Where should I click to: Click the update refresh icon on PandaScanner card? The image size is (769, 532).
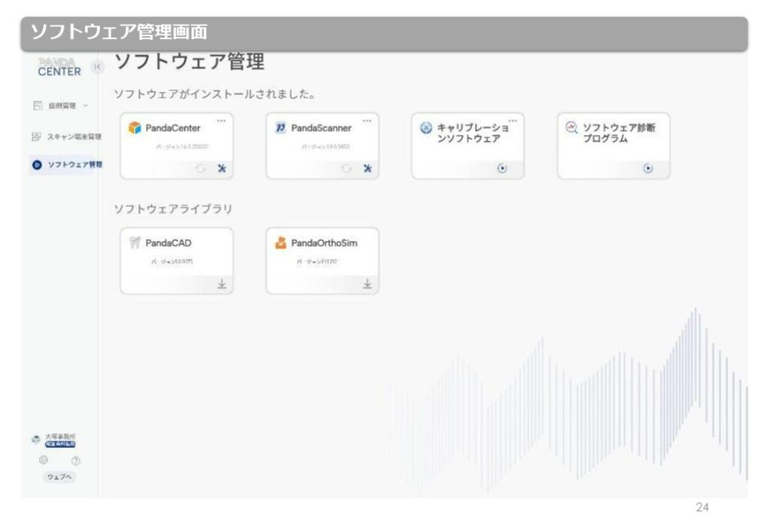[346, 169]
